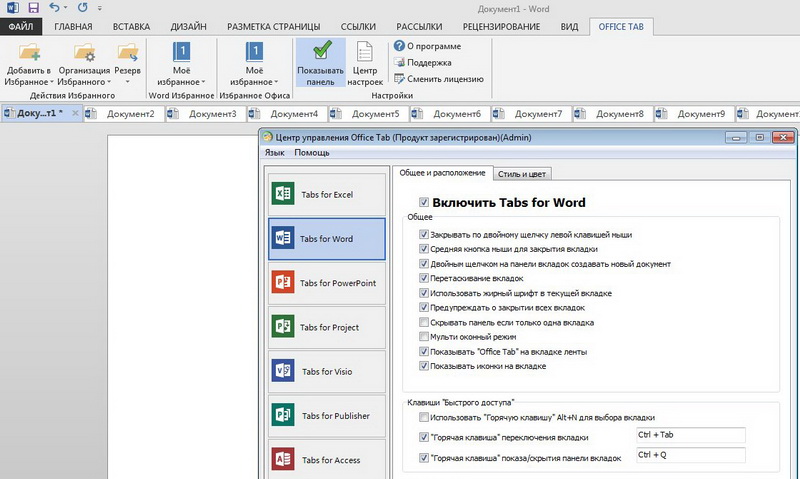Open the ФАЙЛ menu

coord(21,27)
